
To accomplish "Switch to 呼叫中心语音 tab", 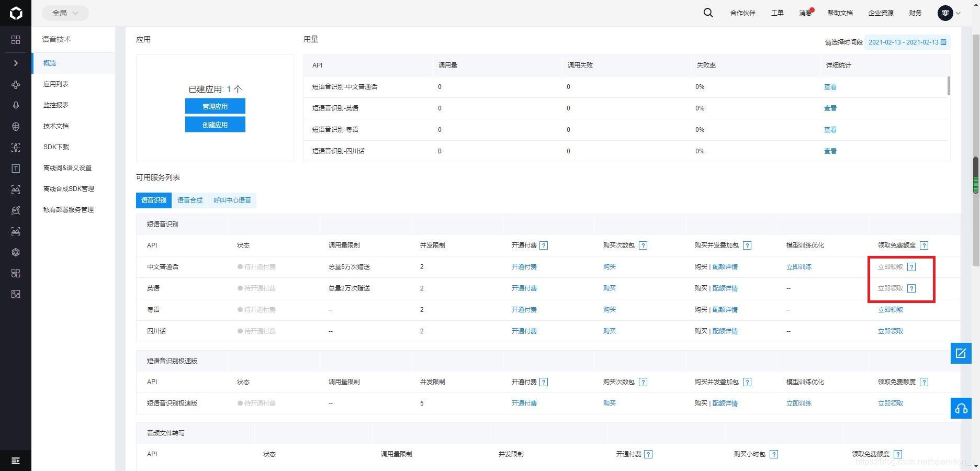I will (x=232, y=200).
